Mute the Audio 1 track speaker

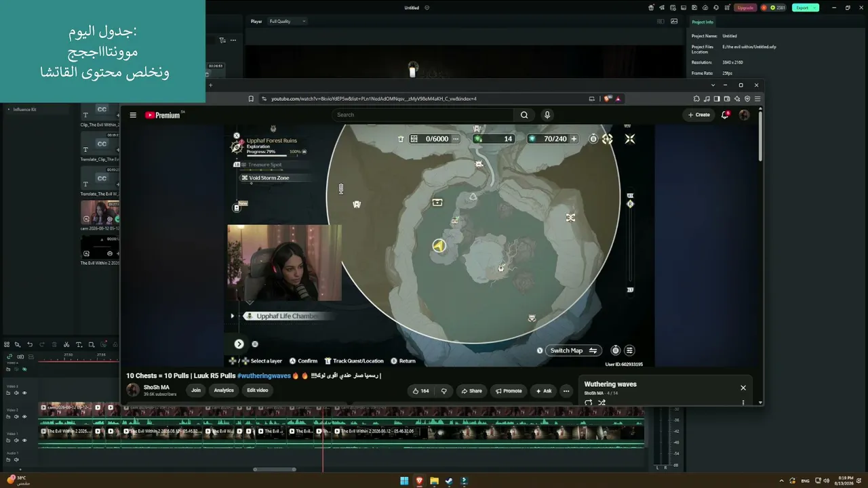[x=16, y=460]
